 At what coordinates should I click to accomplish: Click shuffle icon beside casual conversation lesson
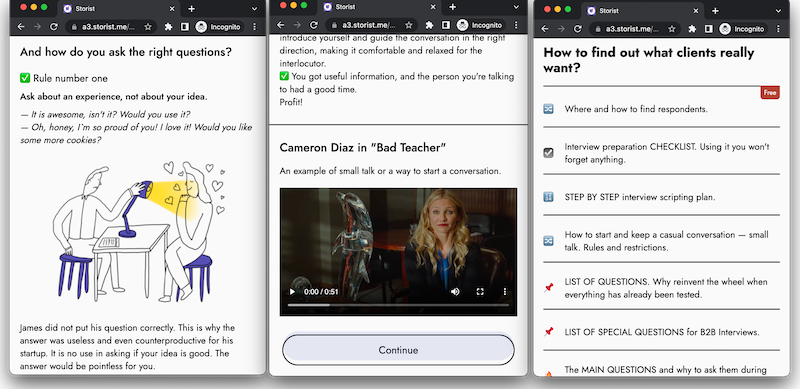(x=548, y=240)
